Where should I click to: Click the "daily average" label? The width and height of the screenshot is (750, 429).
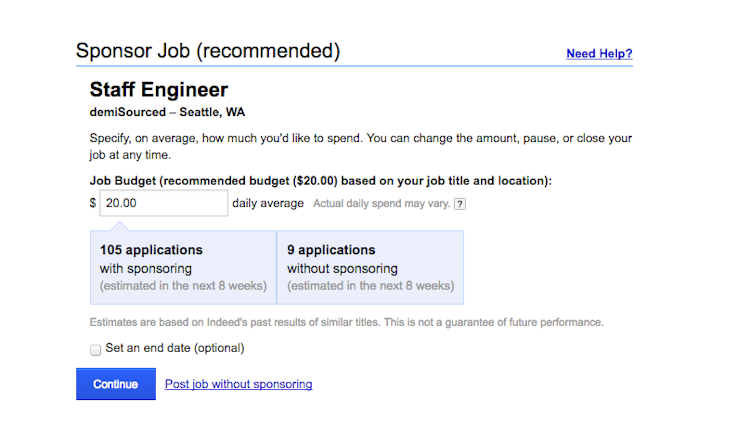tap(268, 203)
